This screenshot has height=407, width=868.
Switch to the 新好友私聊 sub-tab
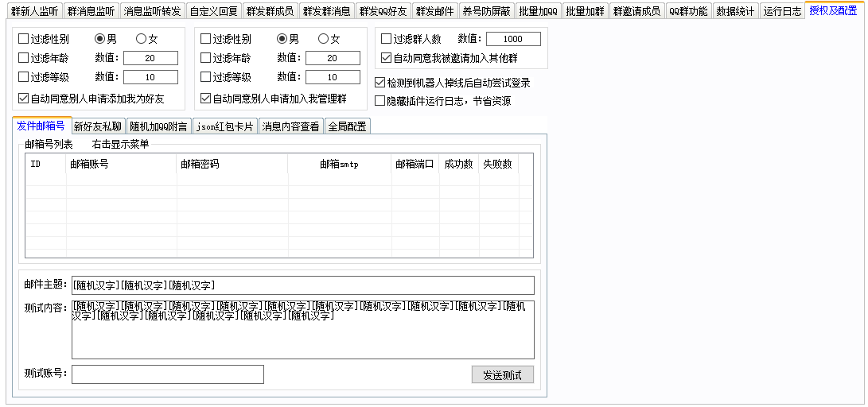coord(97,126)
